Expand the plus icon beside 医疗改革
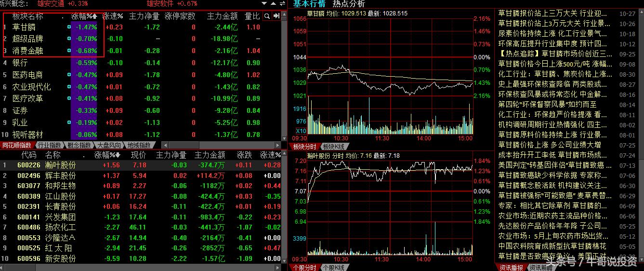644x271 pixels. [69, 98]
